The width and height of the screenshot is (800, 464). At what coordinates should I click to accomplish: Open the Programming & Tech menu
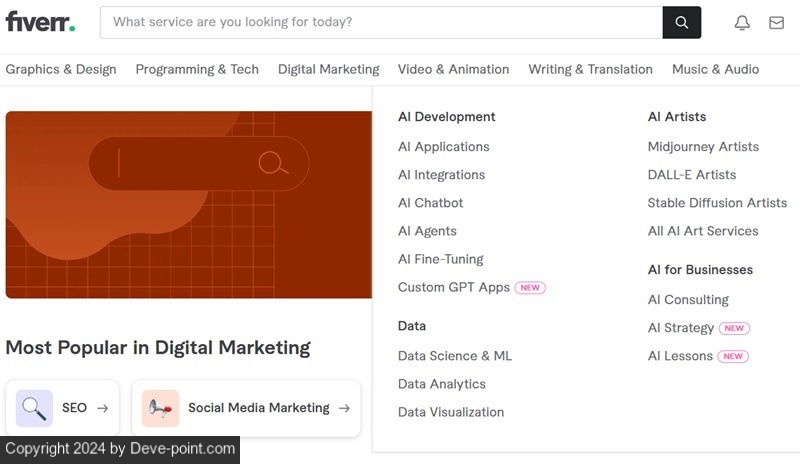(197, 69)
